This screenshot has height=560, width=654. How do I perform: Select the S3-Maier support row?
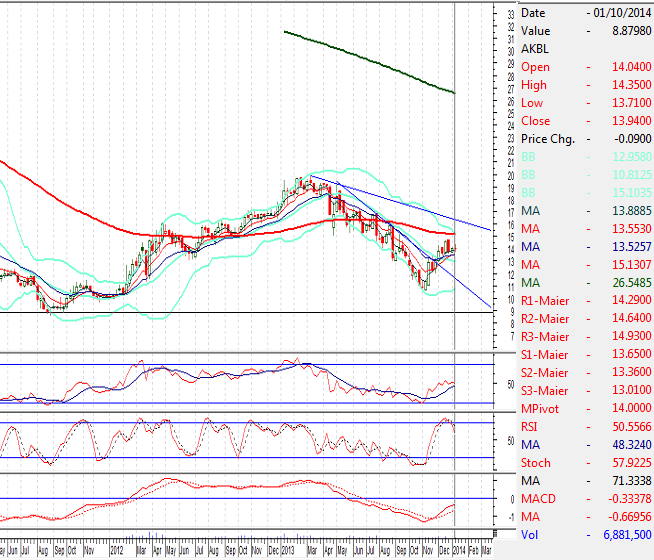585,390
